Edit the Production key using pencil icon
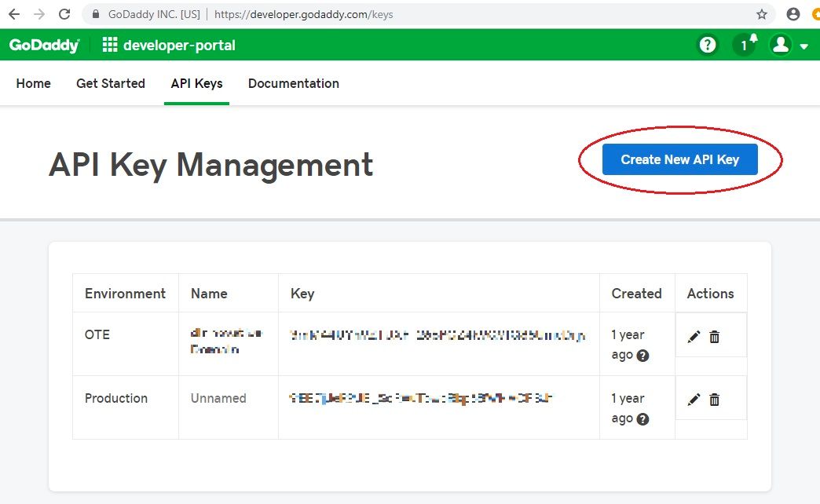The height and width of the screenshot is (504, 820). pyautogui.click(x=694, y=399)
